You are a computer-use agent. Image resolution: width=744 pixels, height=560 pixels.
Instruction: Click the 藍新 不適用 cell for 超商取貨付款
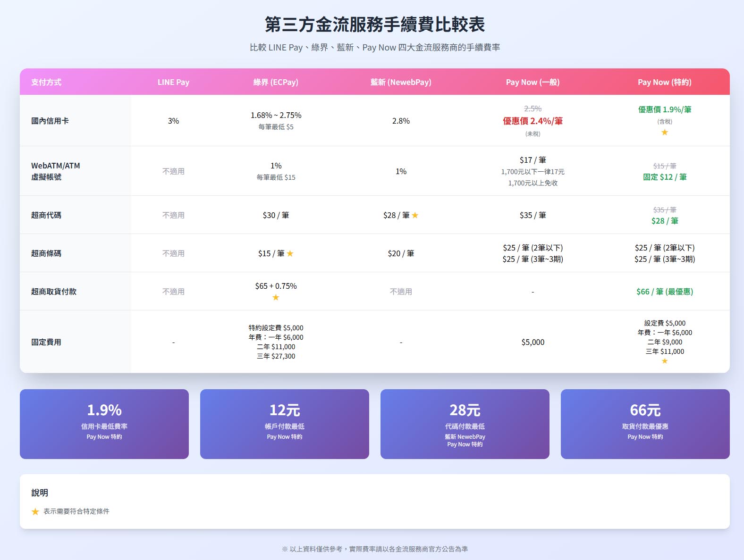401,292
